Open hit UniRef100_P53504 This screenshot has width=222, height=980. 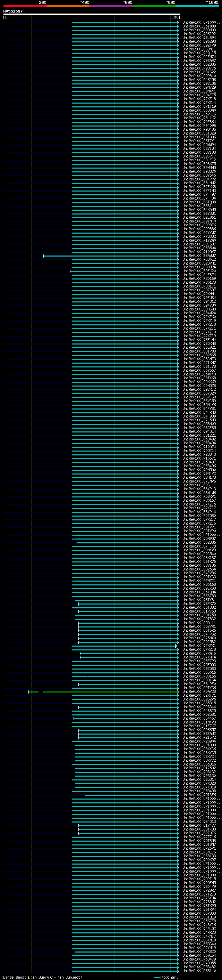click(x=199, y=248)
